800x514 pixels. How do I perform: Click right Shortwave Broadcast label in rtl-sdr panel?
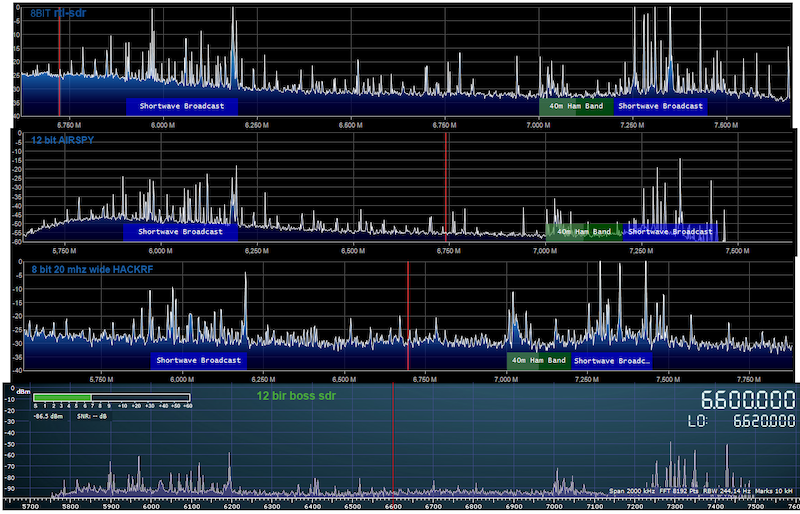[659, 105]
